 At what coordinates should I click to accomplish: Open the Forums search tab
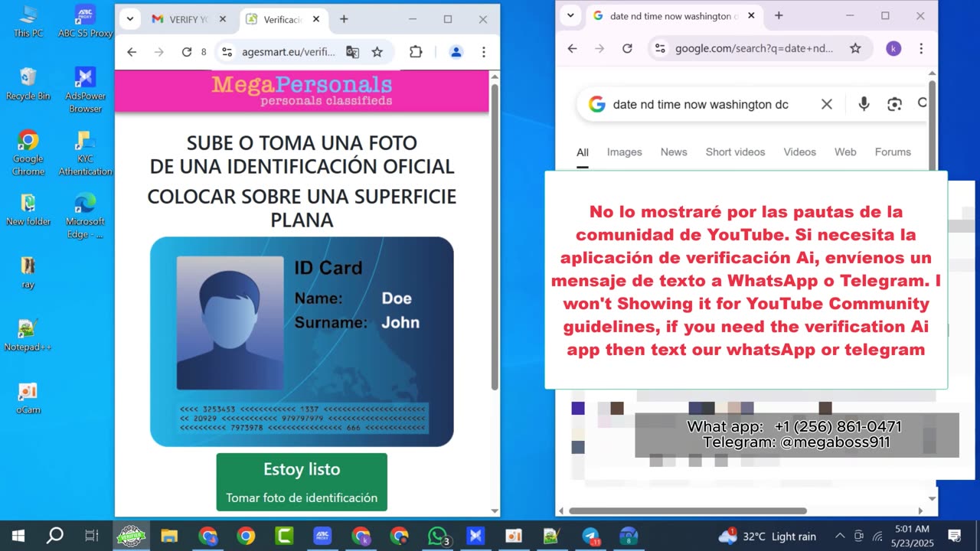point(893,152)
